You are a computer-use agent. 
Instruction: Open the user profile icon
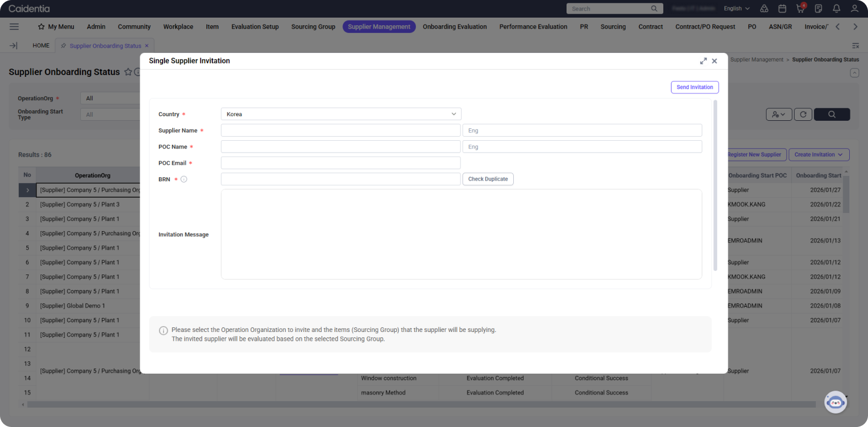point(854,9)
